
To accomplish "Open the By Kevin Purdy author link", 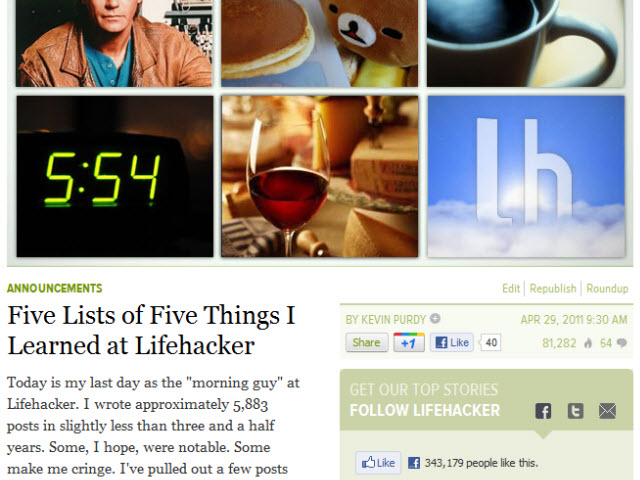I will pyautogui.click(x=386, y=320).
